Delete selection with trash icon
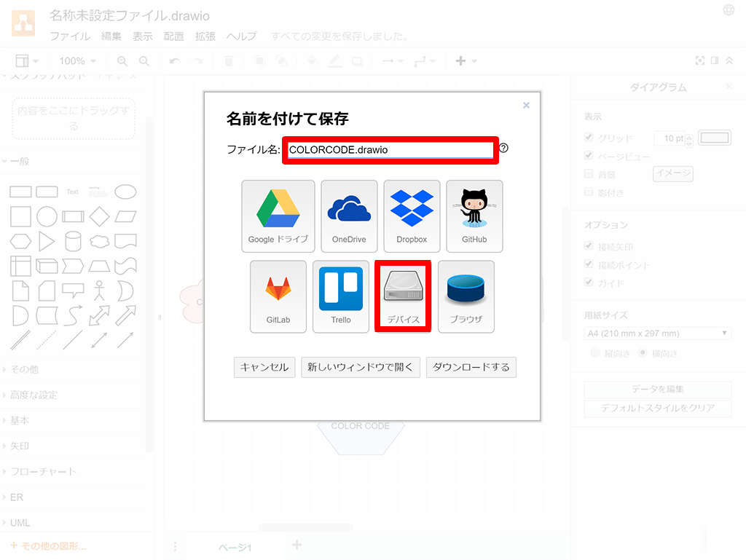746x560 pixels. coord(228,61)
